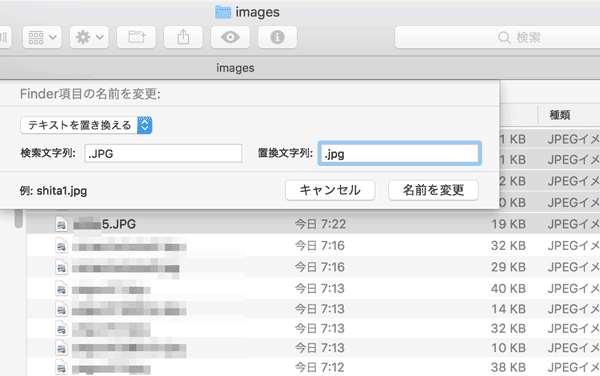Click the 検索文字列 field containing .JPG
The width and height of the screenshot is (600, 376).
pos(163,153)
